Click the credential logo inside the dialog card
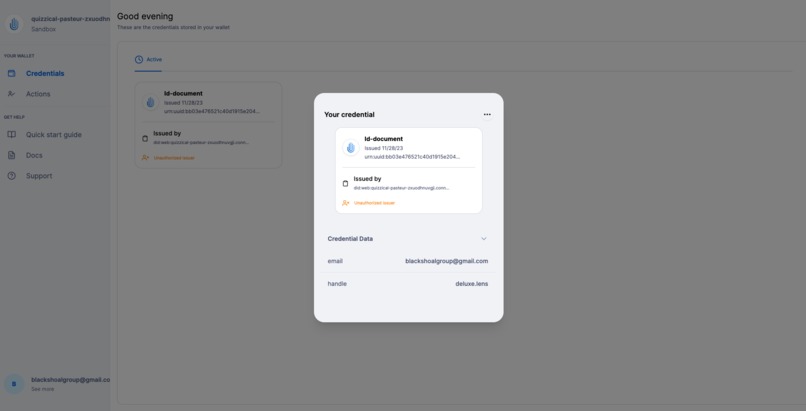This screenshot has width=806, height=411. pyautogui.click(x=351, y=147)
